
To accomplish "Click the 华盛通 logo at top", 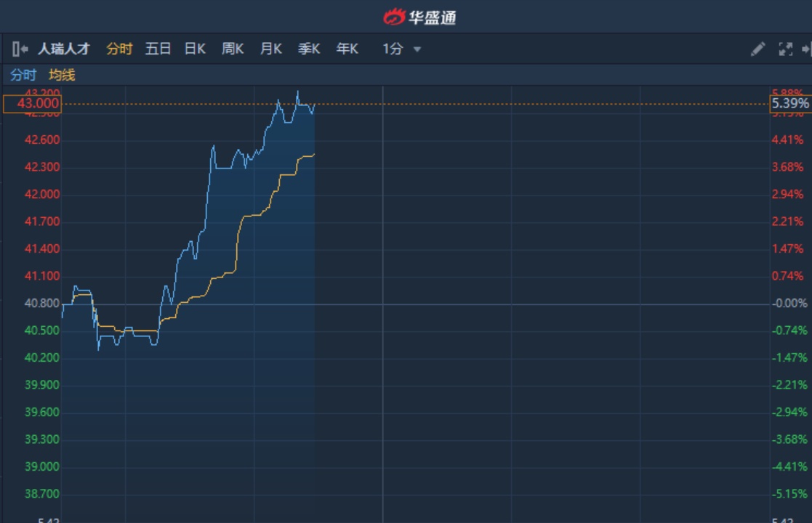I will (420, 17).
